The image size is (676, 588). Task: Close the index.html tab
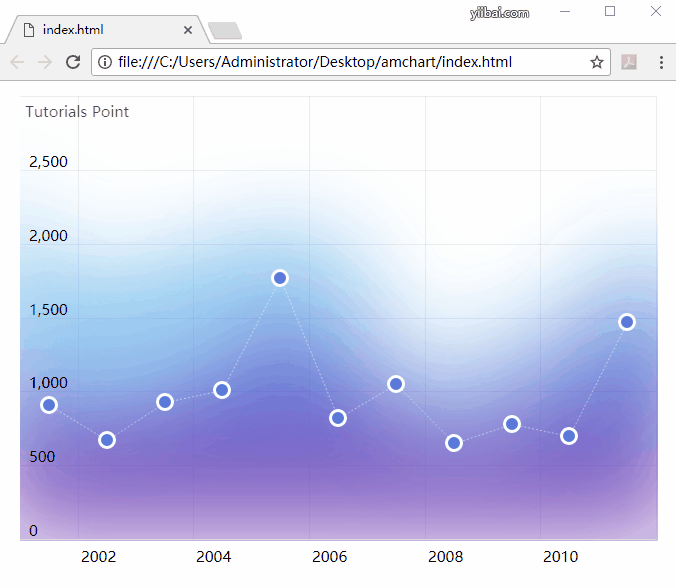[x=188, y=30]
